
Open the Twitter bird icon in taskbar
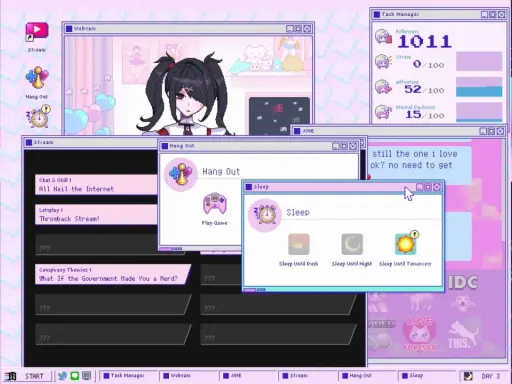[x=62, y=376]
